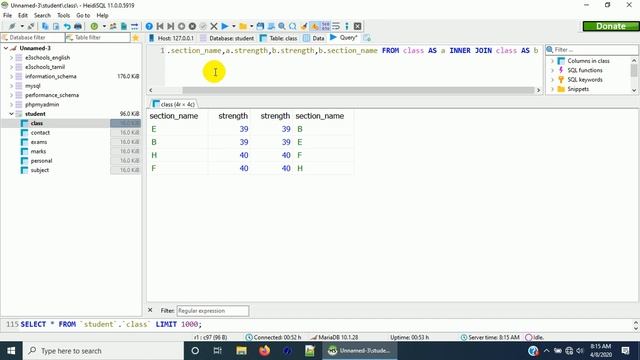The width and height of the screenshot is (640, 360).
Task: Click the paste icon in toolbar
Action: 56,26
